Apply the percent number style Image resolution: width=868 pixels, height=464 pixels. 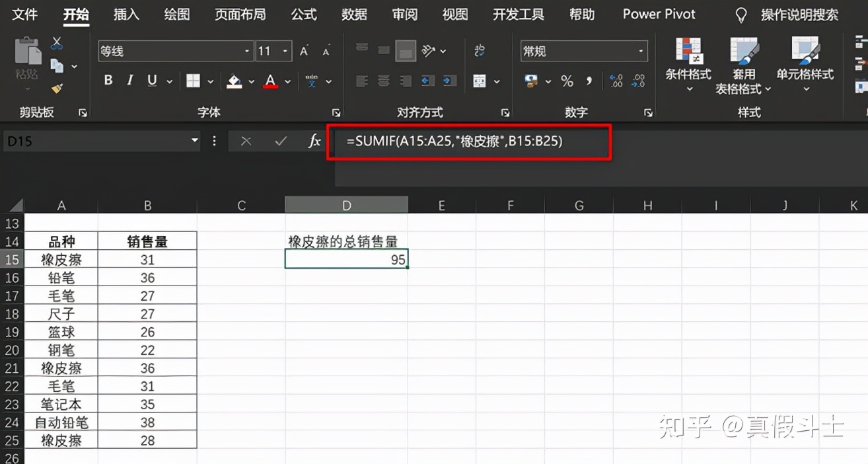[x=567, y=81]
